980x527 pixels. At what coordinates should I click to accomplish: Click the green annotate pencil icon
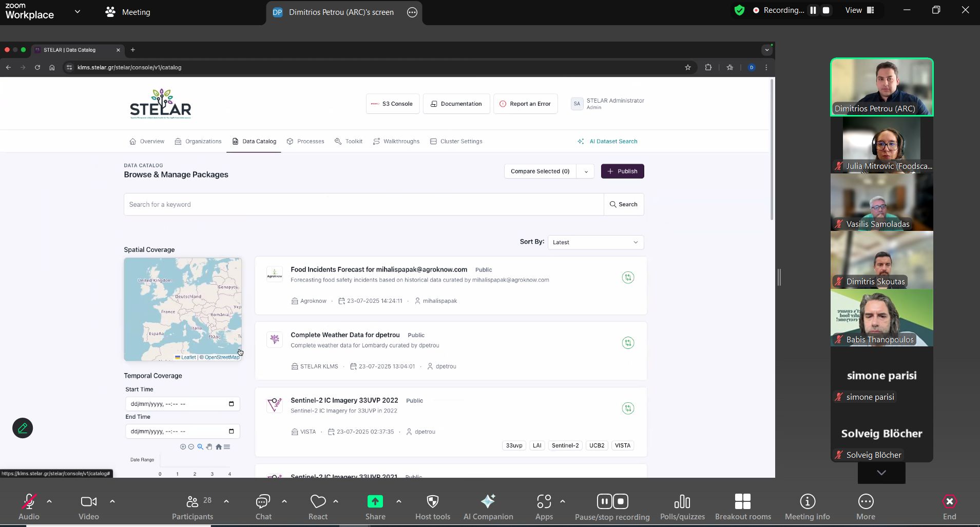pos(23,428)
